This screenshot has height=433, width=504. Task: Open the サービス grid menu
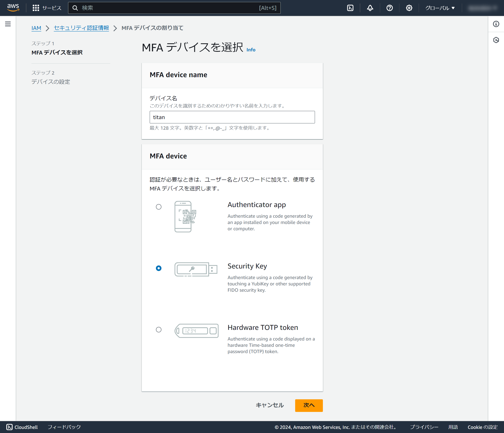[47, 8]
